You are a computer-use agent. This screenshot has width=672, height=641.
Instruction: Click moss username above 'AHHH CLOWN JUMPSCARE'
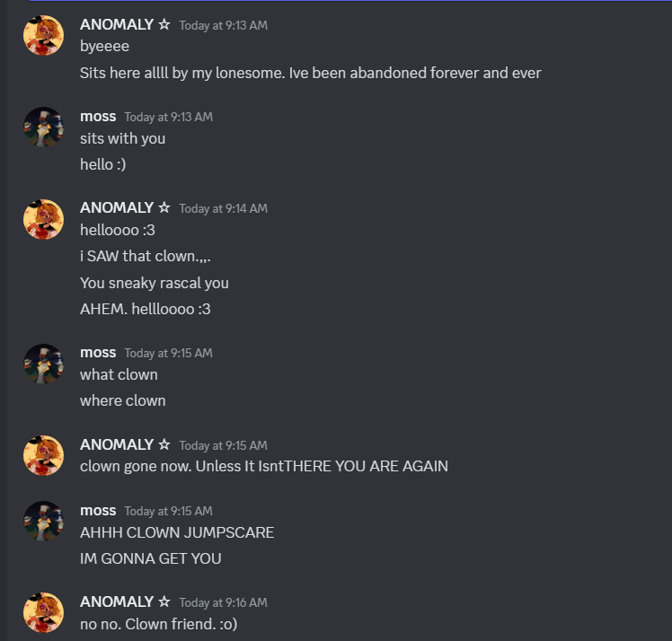click(x=98, y=511)
